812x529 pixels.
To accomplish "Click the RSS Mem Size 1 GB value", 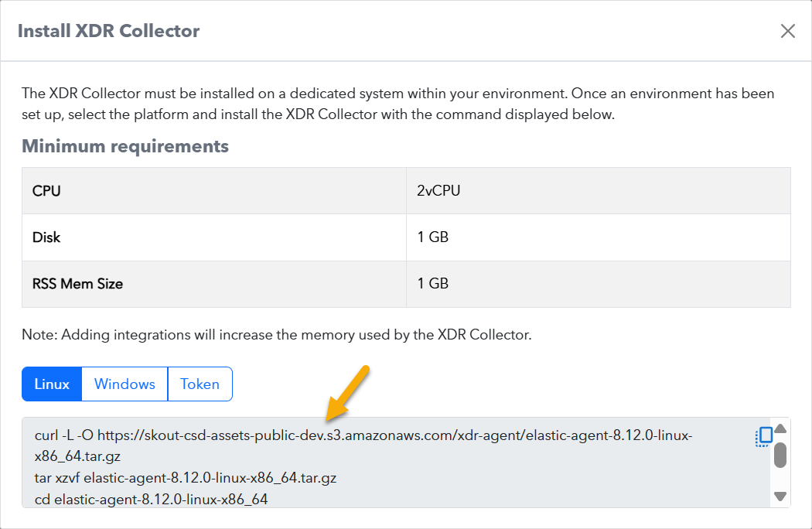I will tap(432, 284).
